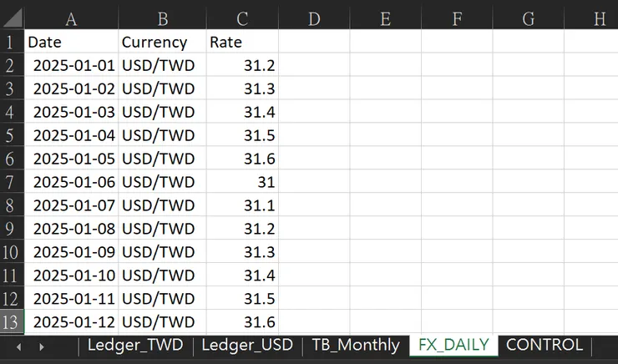
Task: Click the rate 31.1 in row 8
Action: tap(242, 205)
